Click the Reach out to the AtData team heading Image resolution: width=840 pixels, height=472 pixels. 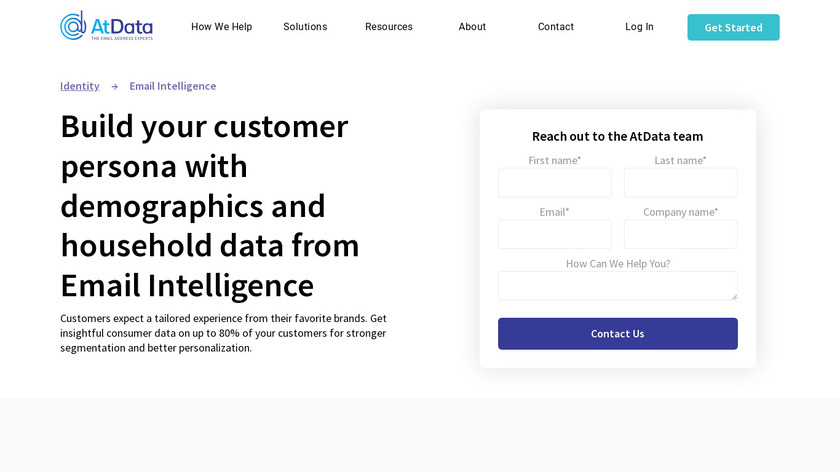[617, 136]
